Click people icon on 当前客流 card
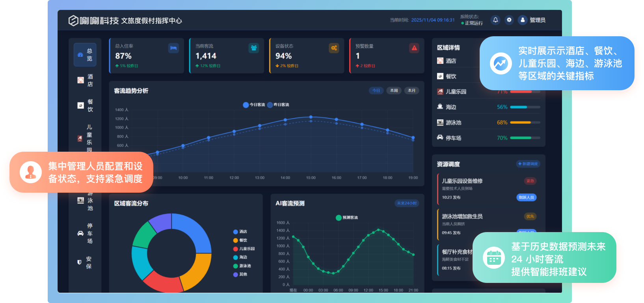 tap(254, 48)
